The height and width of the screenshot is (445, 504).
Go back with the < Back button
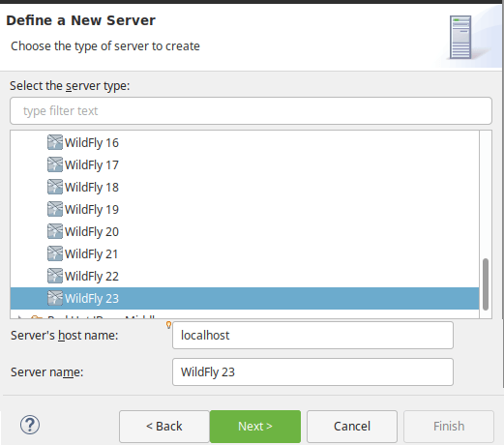[164, 427]
